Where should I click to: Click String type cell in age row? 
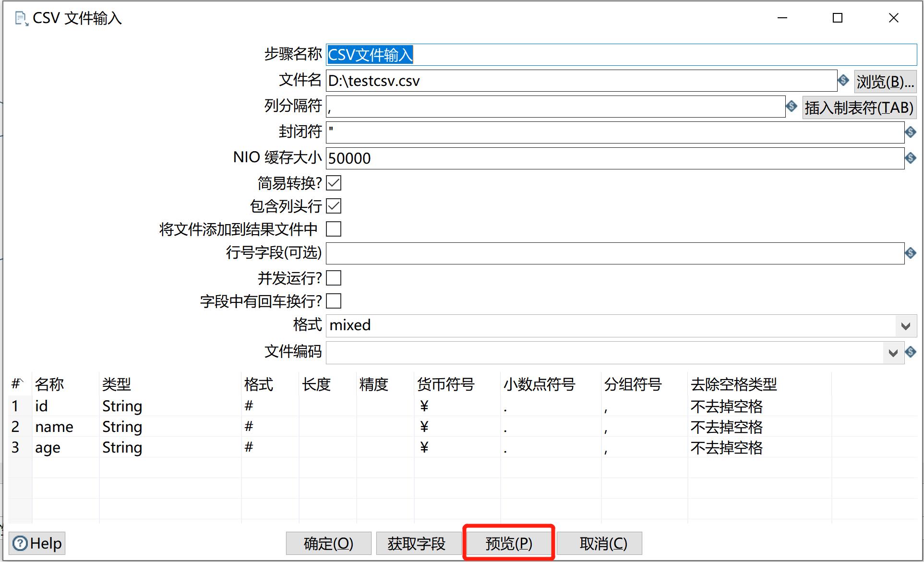coord(170,447)
